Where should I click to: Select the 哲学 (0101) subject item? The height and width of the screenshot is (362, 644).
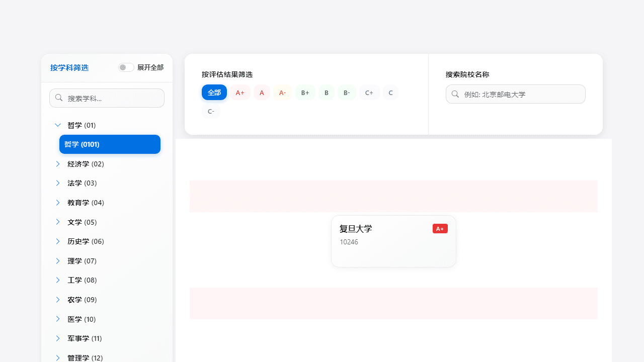click(x=110, y=144)
